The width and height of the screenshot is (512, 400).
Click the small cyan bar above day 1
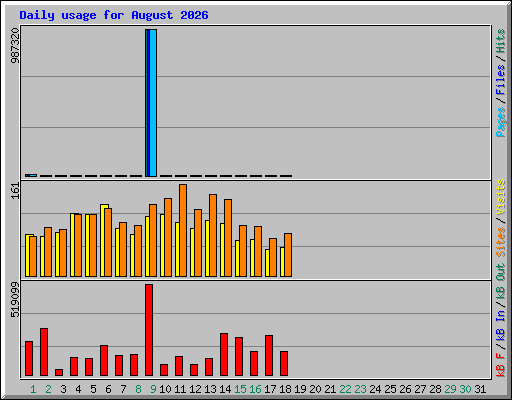(33, 175)
